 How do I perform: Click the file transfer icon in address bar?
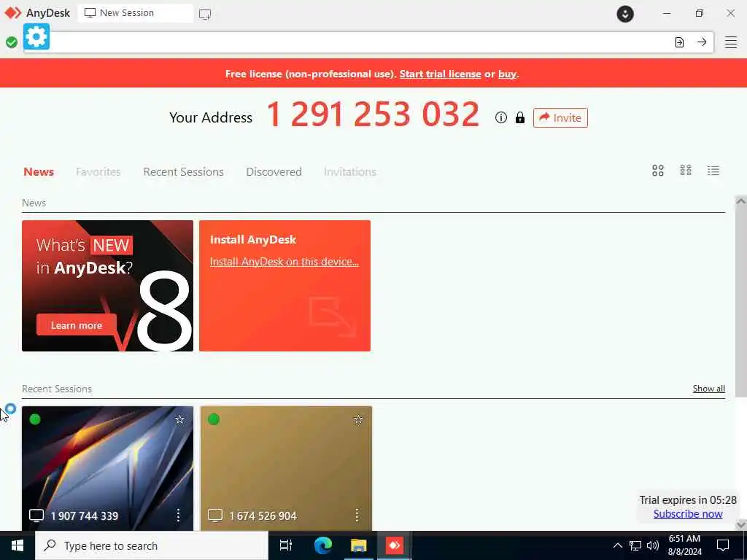pos(679,42)
